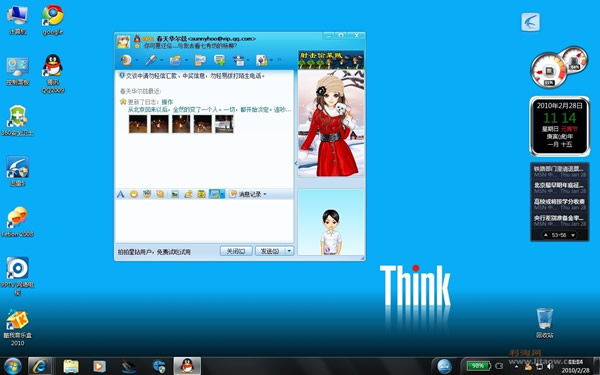Open send-key options arrow beside 发送
Image resolution: width=600 pixels, height=375 pixels.
tap(289, 251)
